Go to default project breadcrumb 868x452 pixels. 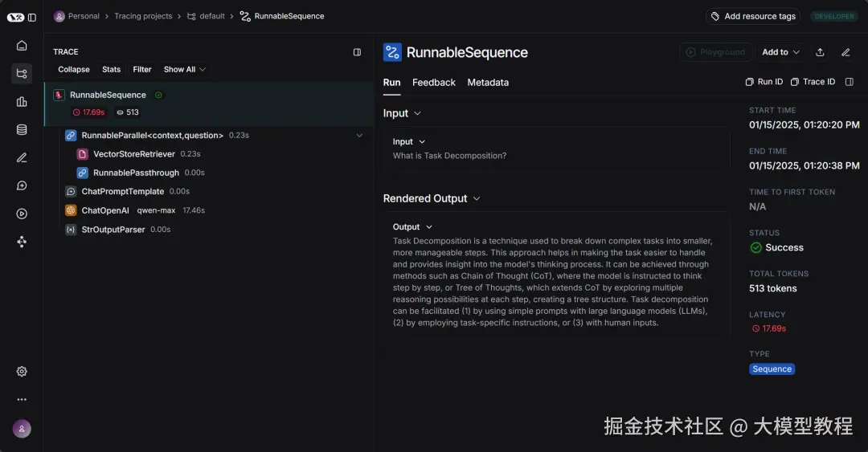pyautogui.click(x=206, y=16)
